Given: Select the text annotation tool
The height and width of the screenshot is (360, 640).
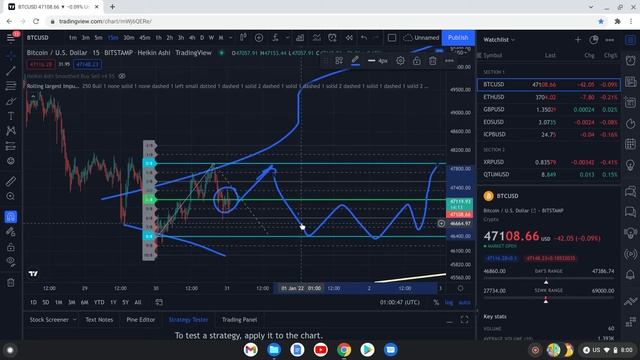Looking at the screenshot, I should click(x=11, y=116).
